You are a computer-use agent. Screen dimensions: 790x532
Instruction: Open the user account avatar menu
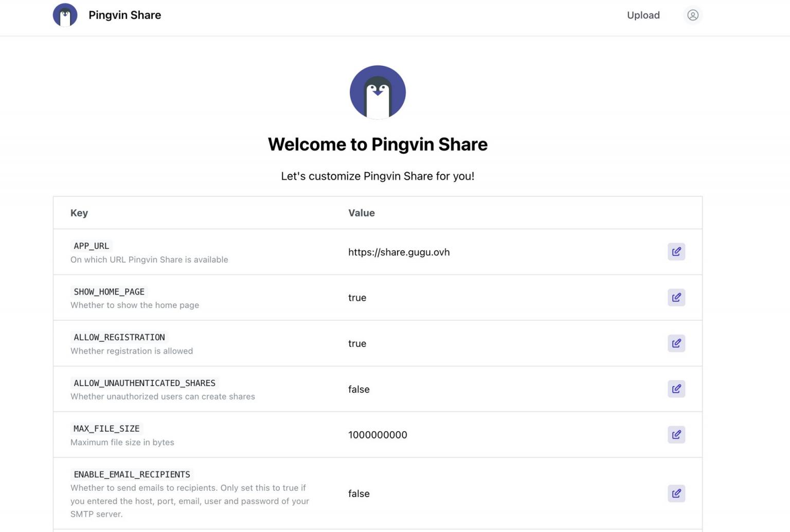[693, 15]
